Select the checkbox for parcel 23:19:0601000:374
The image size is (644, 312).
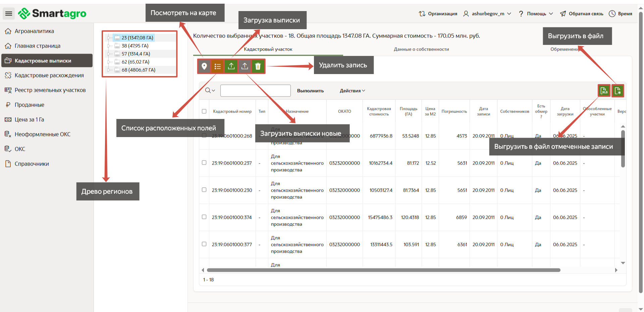point(204,217)
